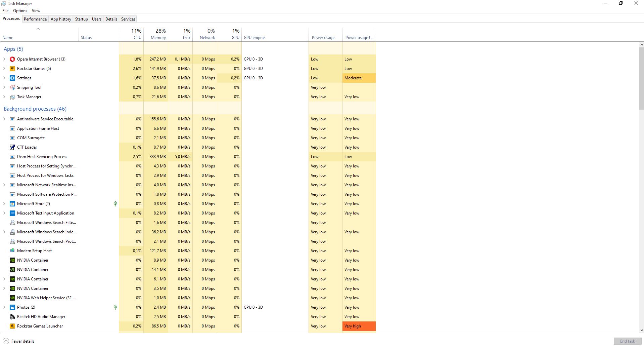
Task: Click the Rockstar Games Launcher icon
Action: coord(12,326)
